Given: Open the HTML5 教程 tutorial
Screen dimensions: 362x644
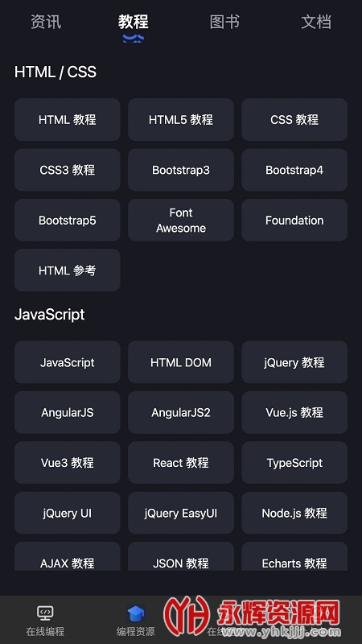Looking at the screenshot, I should pyautogui.click(x=181, y=119).
